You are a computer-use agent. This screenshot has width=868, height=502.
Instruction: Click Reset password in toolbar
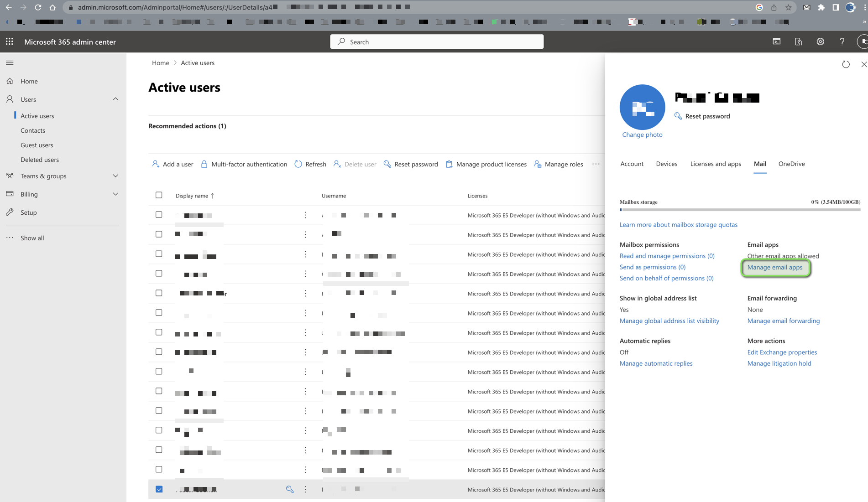pyautogui.click(x=411, y=164)
